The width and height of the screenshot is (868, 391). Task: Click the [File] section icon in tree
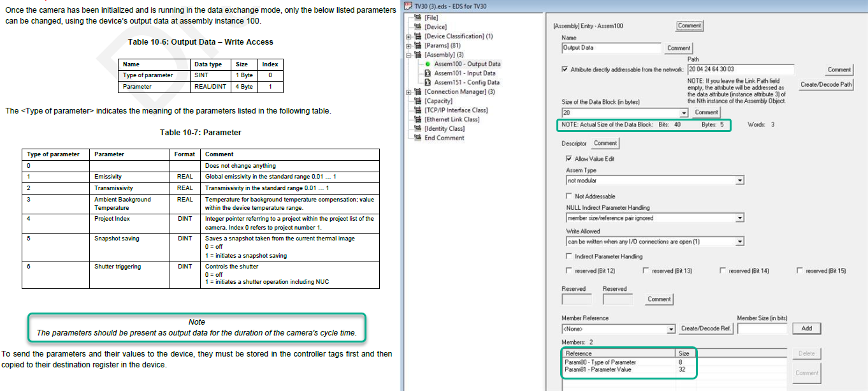(418, 18)
